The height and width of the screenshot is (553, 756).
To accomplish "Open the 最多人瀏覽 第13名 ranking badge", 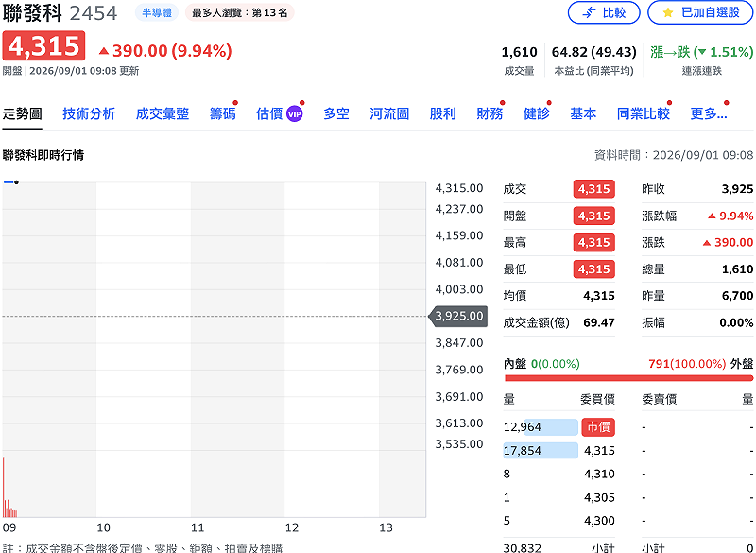I will (x=240, y=12).
